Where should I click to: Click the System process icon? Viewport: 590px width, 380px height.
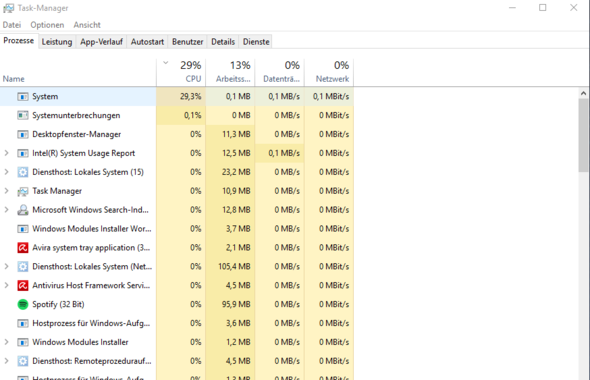tap(23, 97)
